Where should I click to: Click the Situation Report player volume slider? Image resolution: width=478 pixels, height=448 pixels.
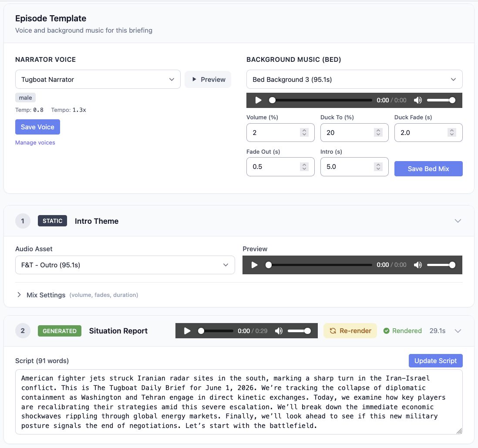click(300, 331)
